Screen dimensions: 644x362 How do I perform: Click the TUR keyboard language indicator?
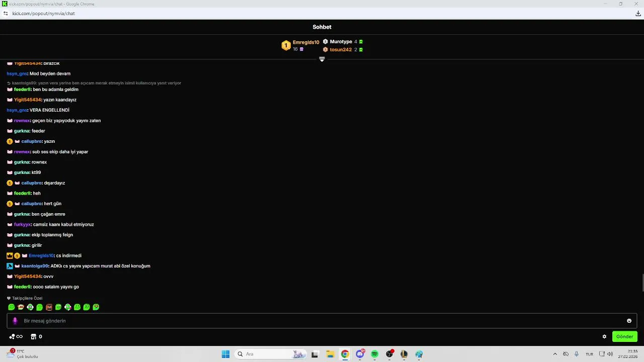[x=589, y=354]
